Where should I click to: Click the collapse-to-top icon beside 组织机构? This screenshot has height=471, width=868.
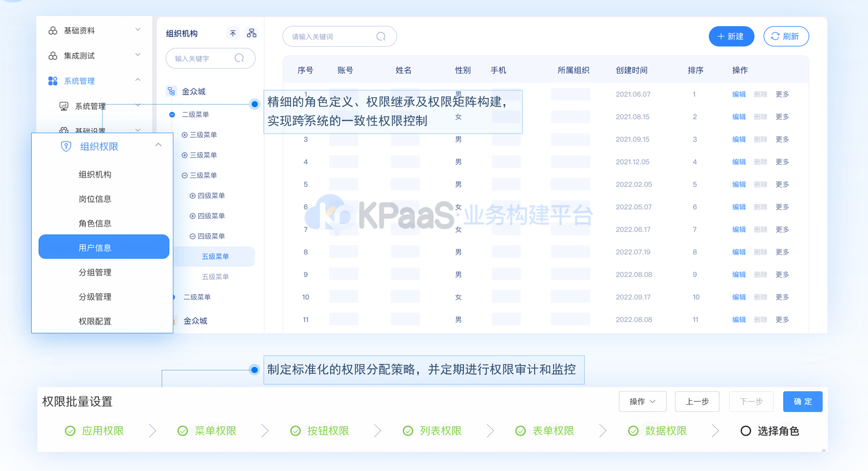click(x=232, y=33)
